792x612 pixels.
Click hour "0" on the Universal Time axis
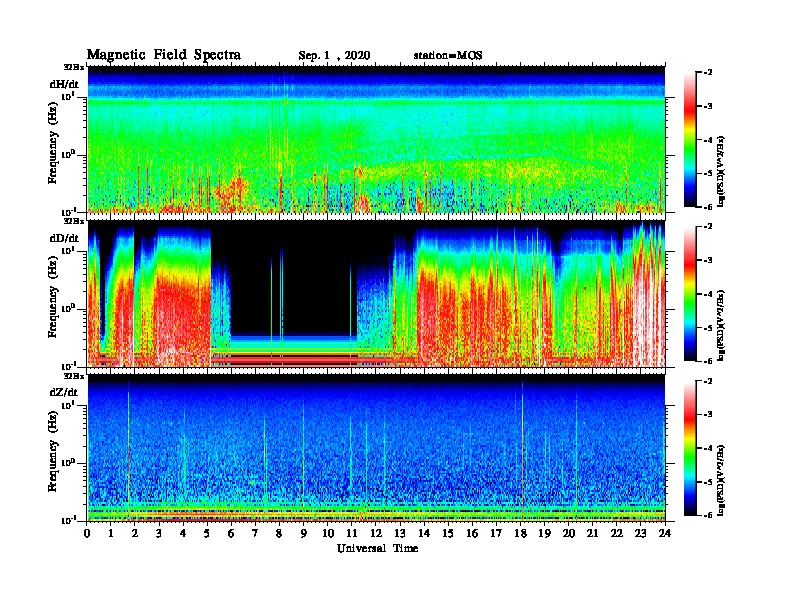[x=87, y=533]
